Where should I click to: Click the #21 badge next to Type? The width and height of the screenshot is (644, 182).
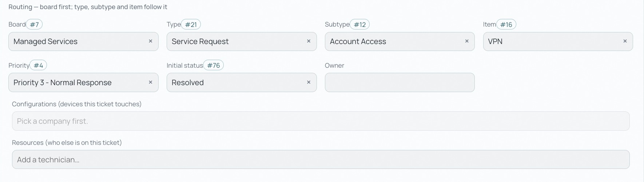tap(191, 24)
